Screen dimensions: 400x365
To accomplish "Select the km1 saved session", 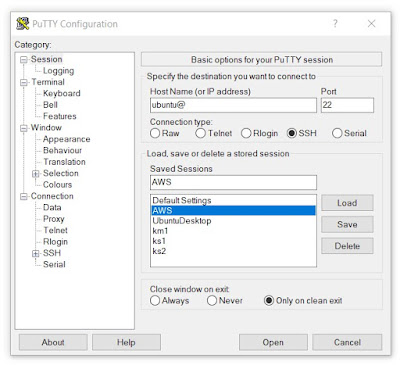I will tap(233, 231).
